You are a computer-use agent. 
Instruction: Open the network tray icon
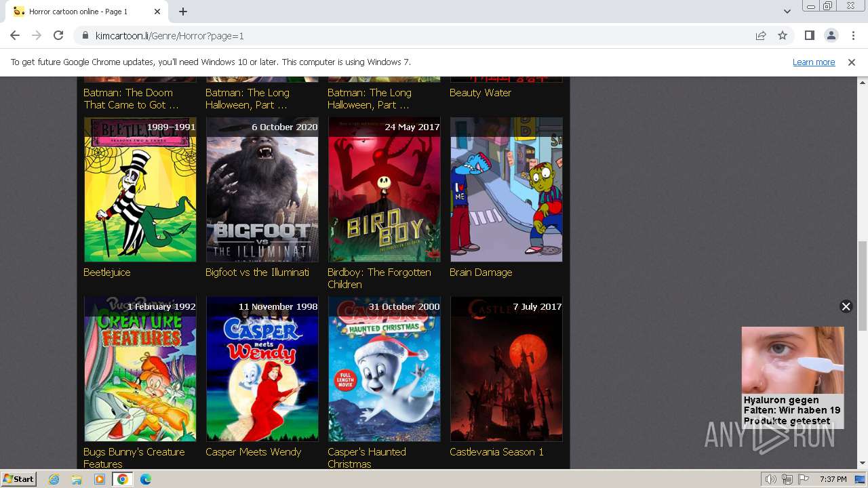click(x=787, y=479)
